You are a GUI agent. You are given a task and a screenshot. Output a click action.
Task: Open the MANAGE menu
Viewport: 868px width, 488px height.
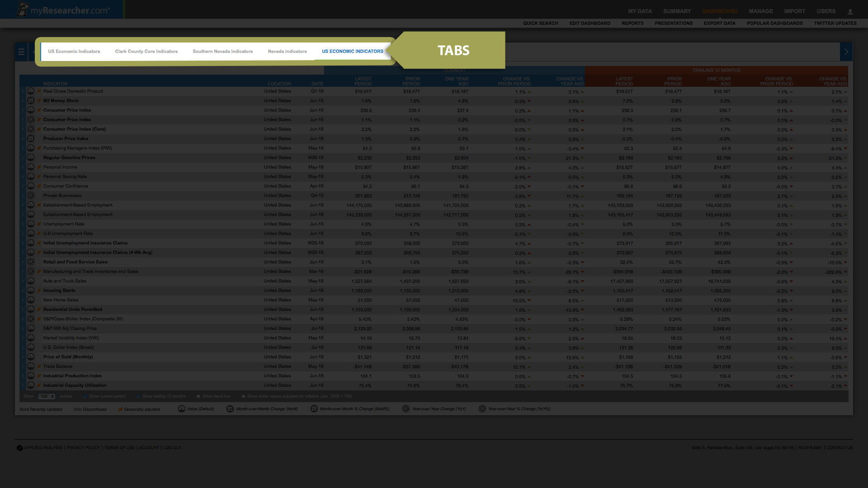coord(761,11)
